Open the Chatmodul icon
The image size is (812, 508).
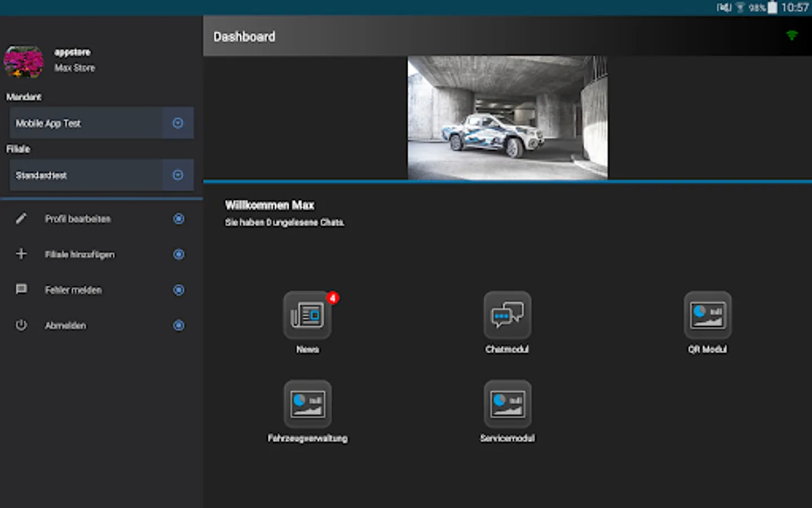[x=507, y=315]
